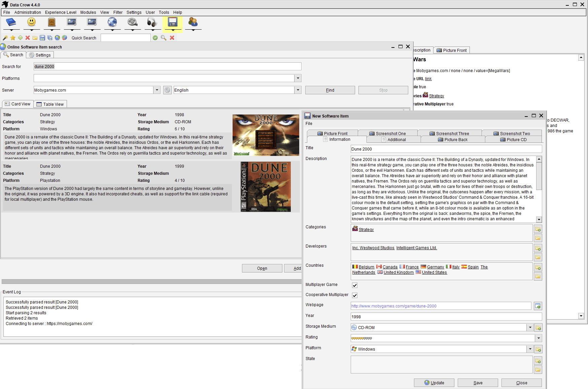Select the yellow smiley face module icon

(31, 23)
